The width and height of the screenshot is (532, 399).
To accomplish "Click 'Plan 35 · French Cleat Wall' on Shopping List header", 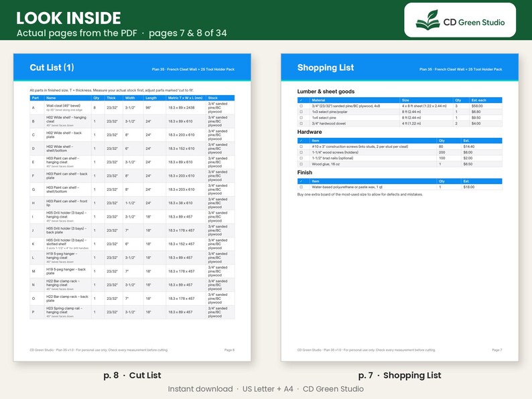I will click(461, 69).
